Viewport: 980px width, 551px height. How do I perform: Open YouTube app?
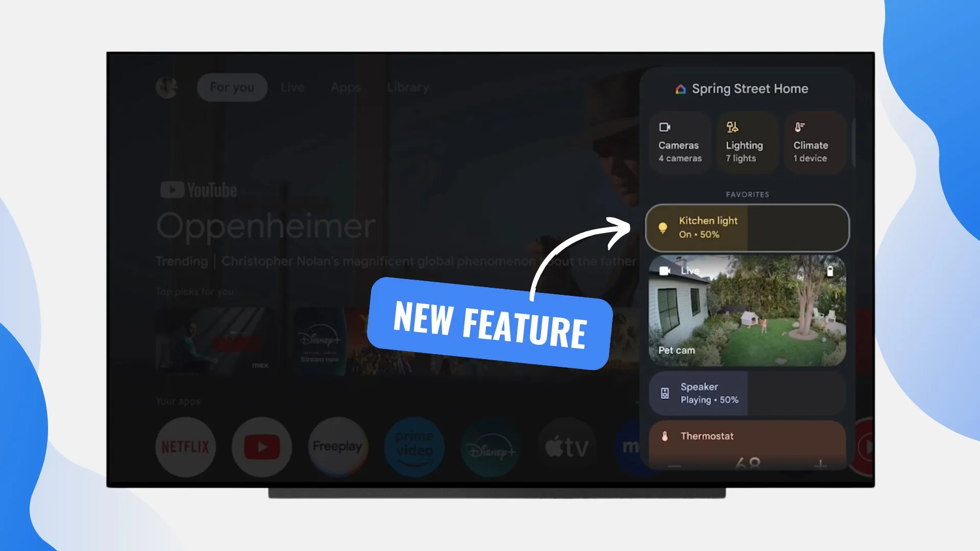[262, 446]
